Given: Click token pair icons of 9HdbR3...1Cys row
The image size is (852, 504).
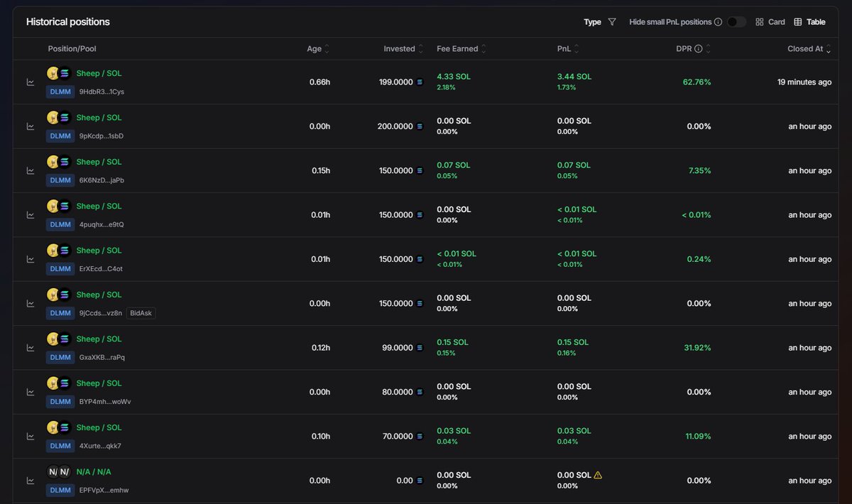Looking at the screenshot, I should pos(59,73).
